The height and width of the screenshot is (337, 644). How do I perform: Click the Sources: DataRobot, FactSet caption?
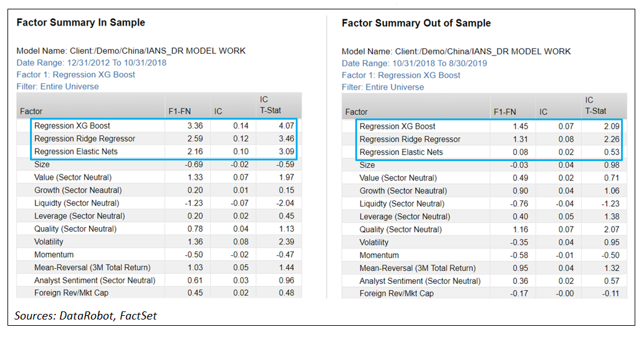click(85, 316)
